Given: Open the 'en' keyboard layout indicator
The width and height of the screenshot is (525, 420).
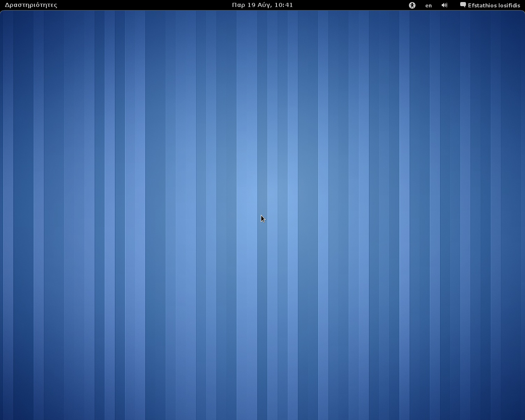Looking at the screenshot, I should 429,5.
